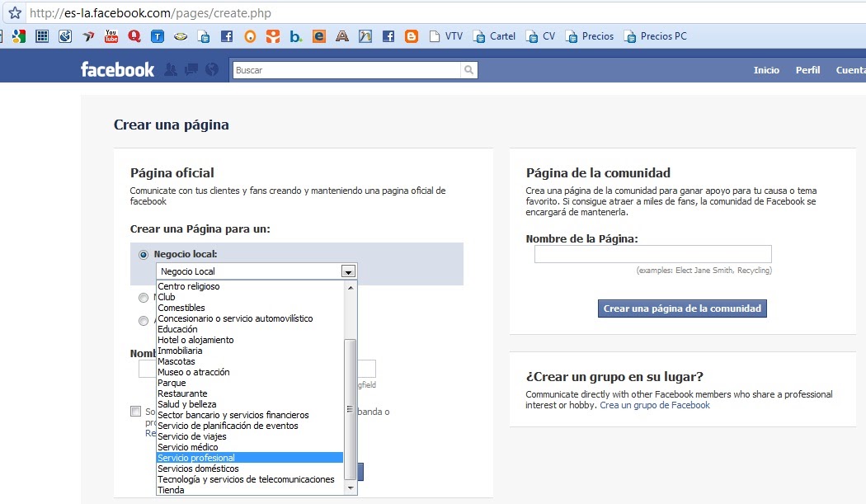The height and width of the screenshot is (504, 866).
Task: Open the orange 'e' bookmark icon
Action: 319,36
